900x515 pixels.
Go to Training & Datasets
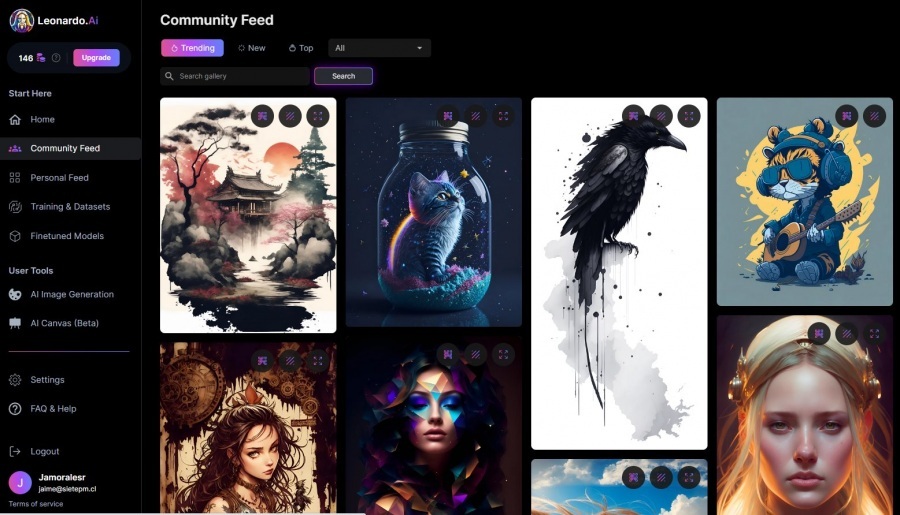(x=70, y=207)
